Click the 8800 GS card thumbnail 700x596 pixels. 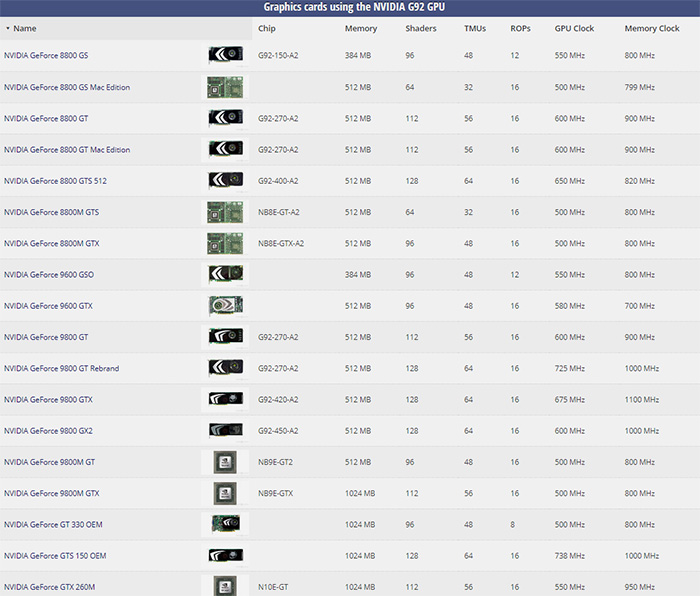click(226, 54)
